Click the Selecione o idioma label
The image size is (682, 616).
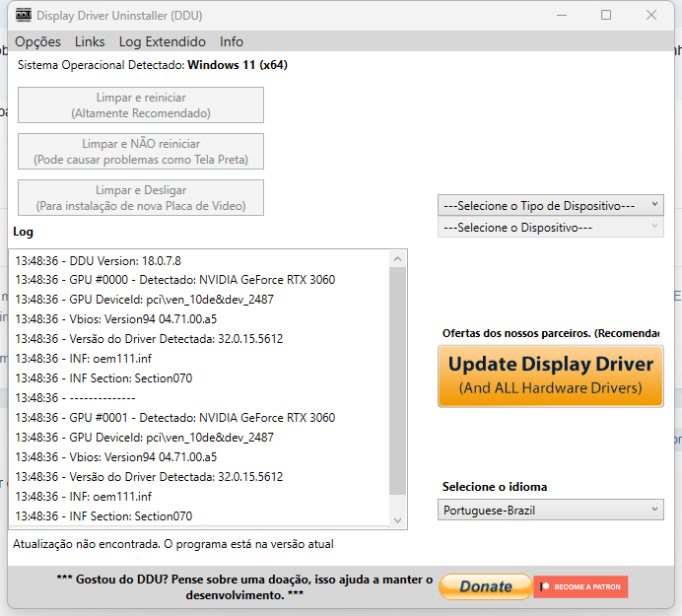pyautogui.click(x=495, y=487)
